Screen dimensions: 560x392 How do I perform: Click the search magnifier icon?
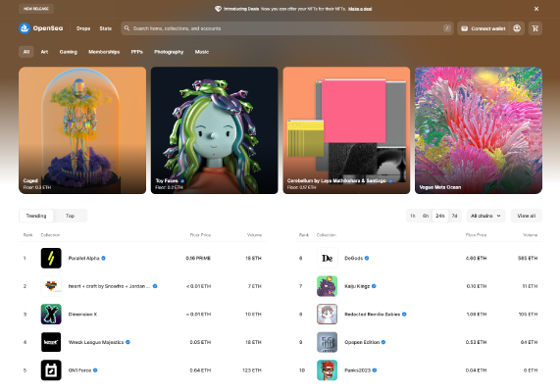coord(127,28)
